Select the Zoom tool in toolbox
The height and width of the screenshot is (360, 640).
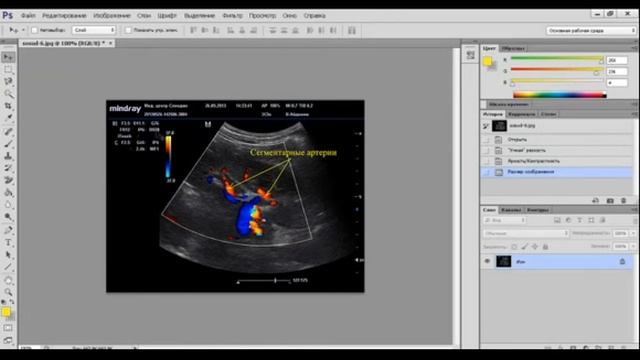click(x=8, y=292)
